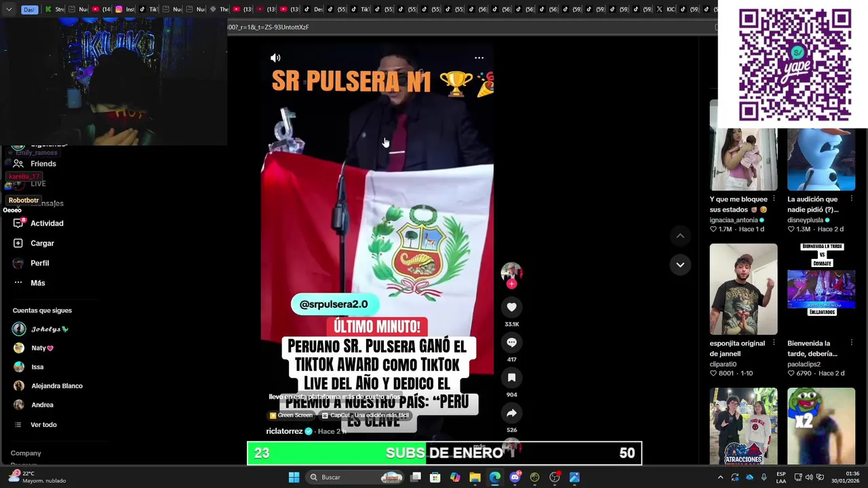
Task: Go to next video with down arrow
Action: point(680,264)
